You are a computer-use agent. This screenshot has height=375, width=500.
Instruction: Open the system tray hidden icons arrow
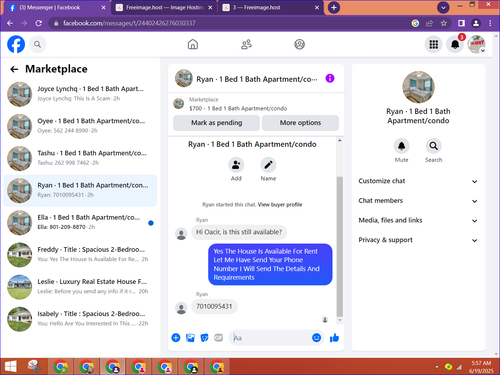pyautogui.click(x=437, y=367)
